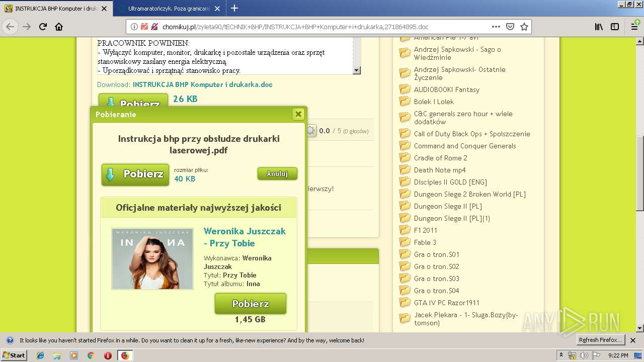
Task: Click the Weronika Juszczak album cover
Action: 152,259
